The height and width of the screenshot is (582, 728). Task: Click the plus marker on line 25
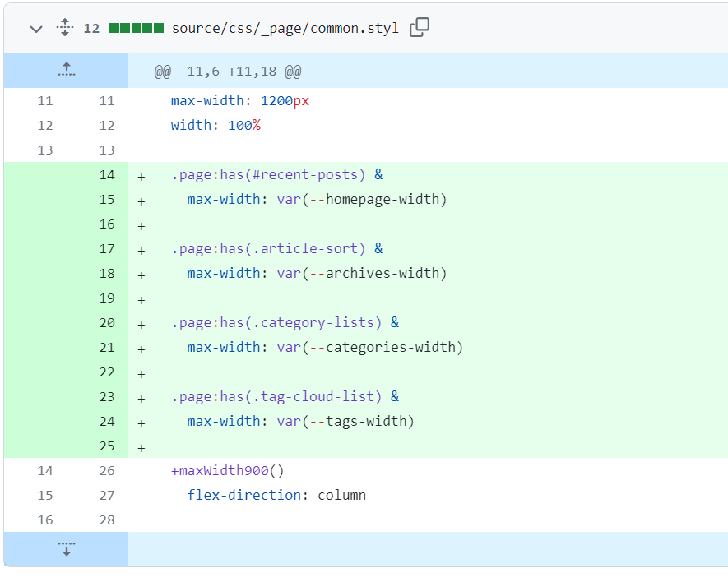pyautogui.click(x=141, y=448)
